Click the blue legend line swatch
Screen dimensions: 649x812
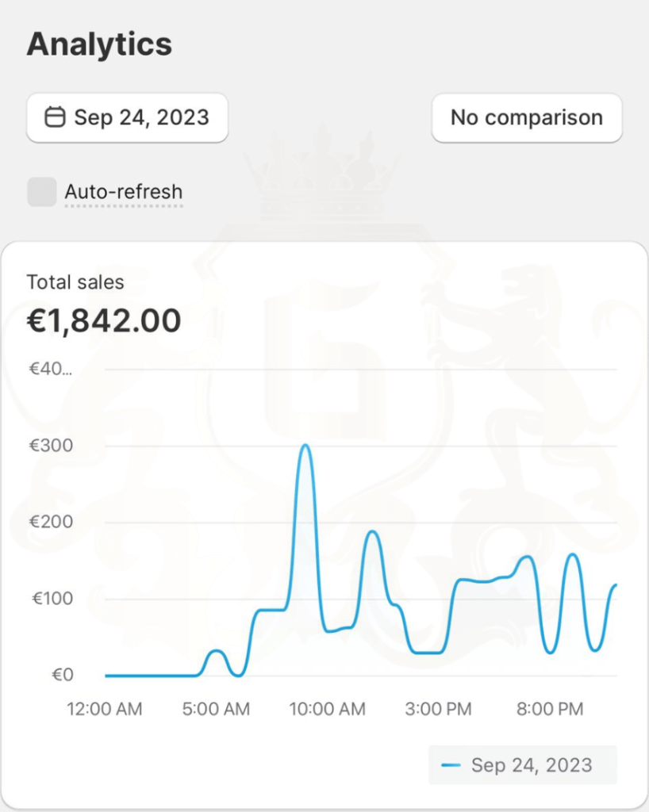tap(451, 765)
